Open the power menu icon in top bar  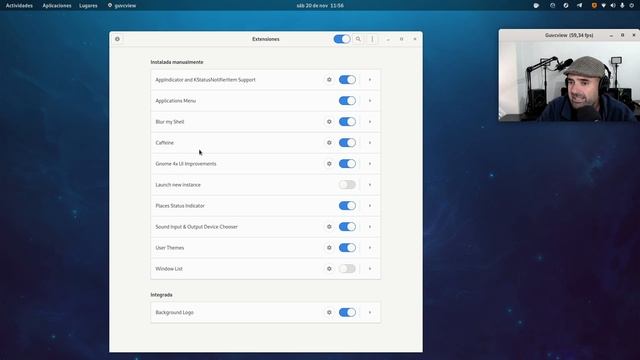point(631,6)
